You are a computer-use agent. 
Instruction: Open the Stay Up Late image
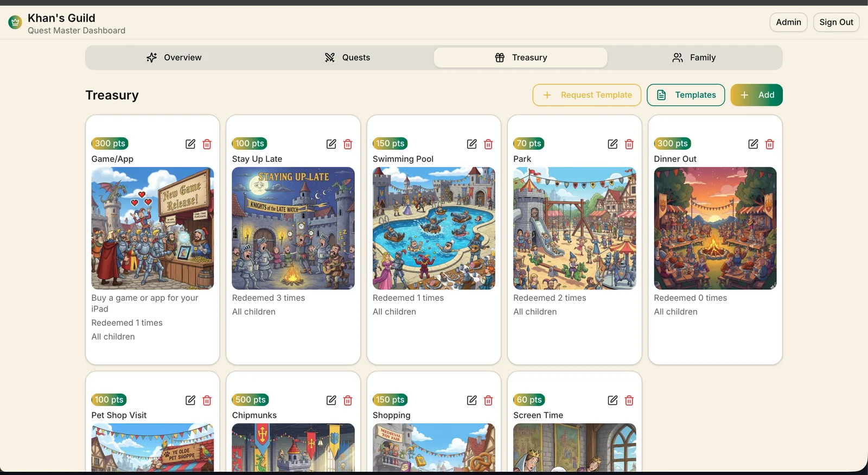pos(293,228)
